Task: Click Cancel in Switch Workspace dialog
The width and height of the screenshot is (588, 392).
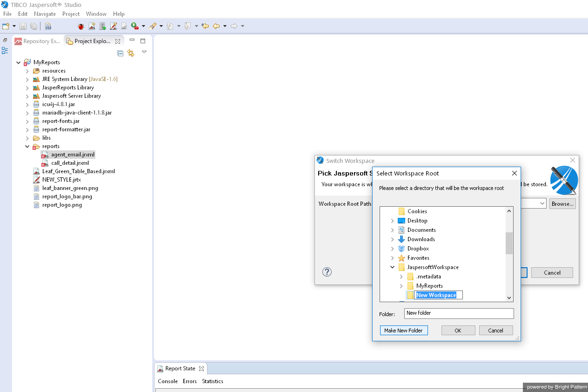Action: (x=552, y=273)
